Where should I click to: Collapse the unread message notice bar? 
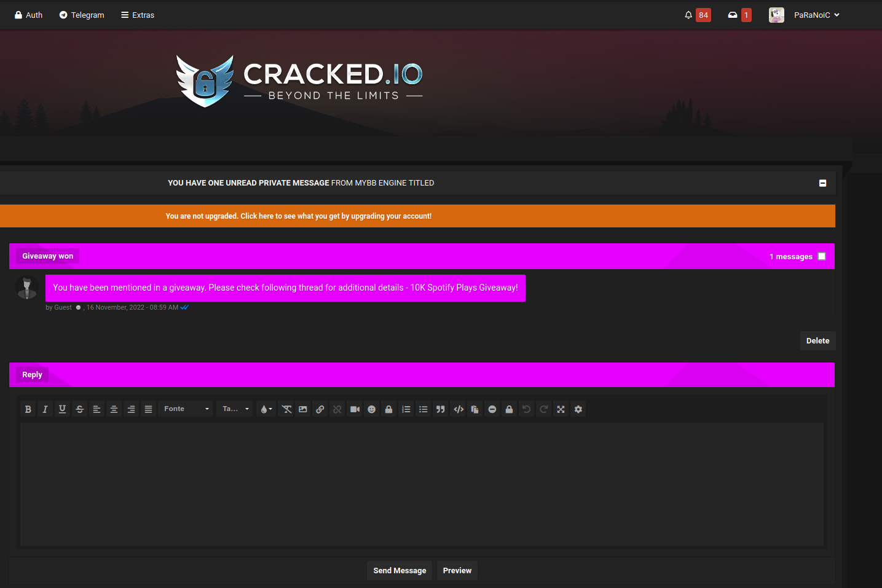tap(822, 183)
